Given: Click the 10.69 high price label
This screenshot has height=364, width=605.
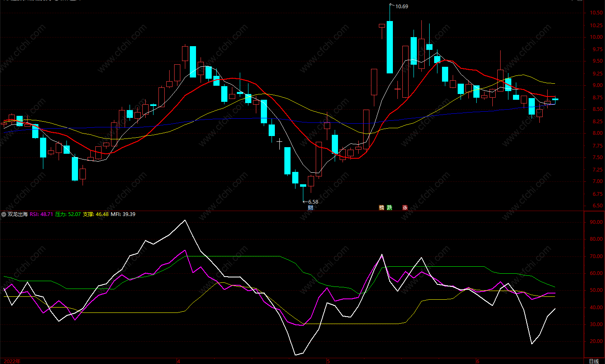Looking at the screenshot, I should (402, 7).
